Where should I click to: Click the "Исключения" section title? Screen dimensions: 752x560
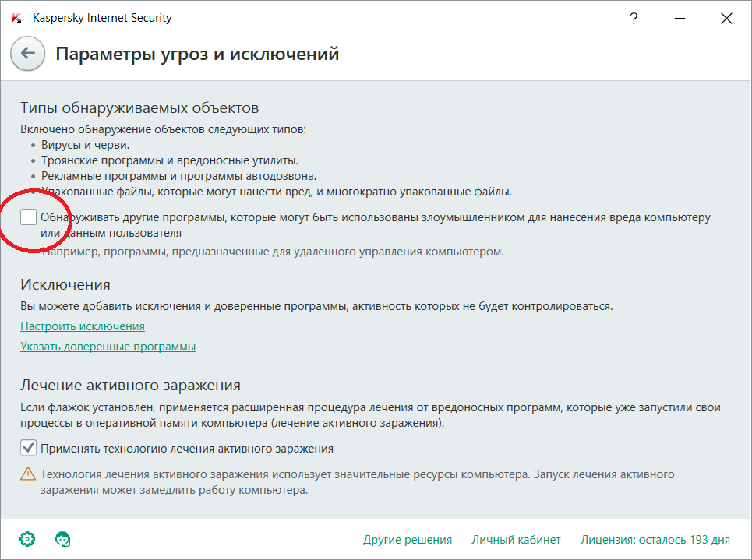[65, 285]
